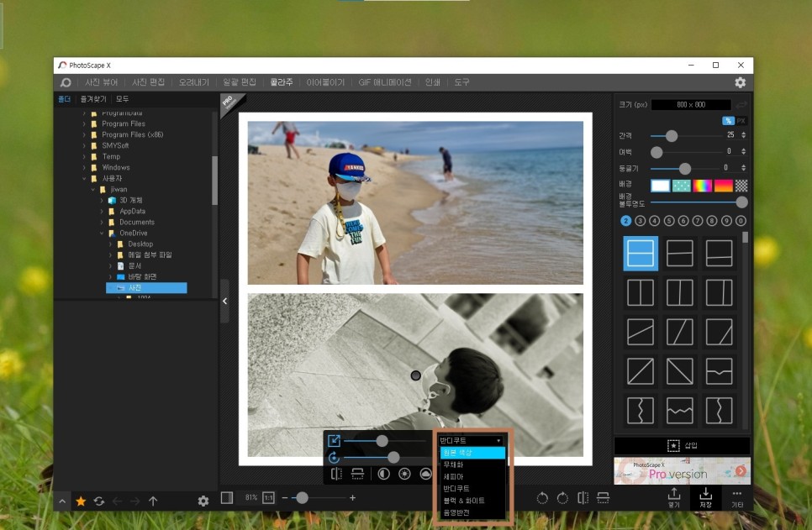This screenshot has height=530, width=812.
Task: Choose 음영반전 from the dropdown list
Action: [x=472, y=512]
